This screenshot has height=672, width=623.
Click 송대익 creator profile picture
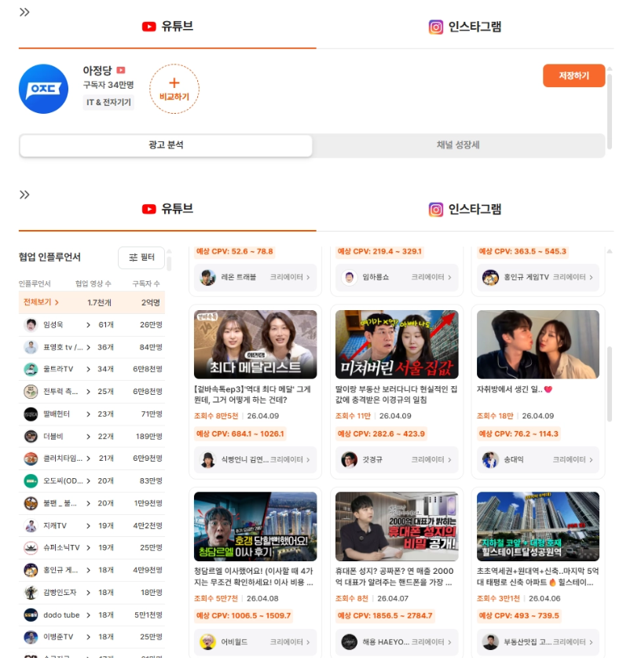[491, 460]
